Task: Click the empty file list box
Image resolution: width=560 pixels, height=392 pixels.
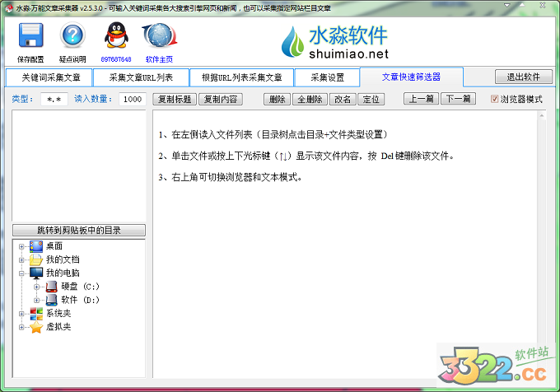Action: tap(79, 166)
